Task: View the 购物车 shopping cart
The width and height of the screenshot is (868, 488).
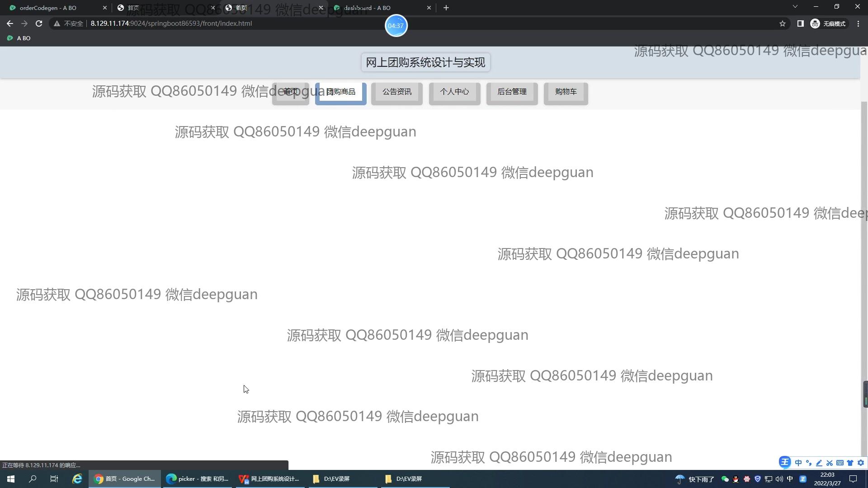Action: (566, 92)
